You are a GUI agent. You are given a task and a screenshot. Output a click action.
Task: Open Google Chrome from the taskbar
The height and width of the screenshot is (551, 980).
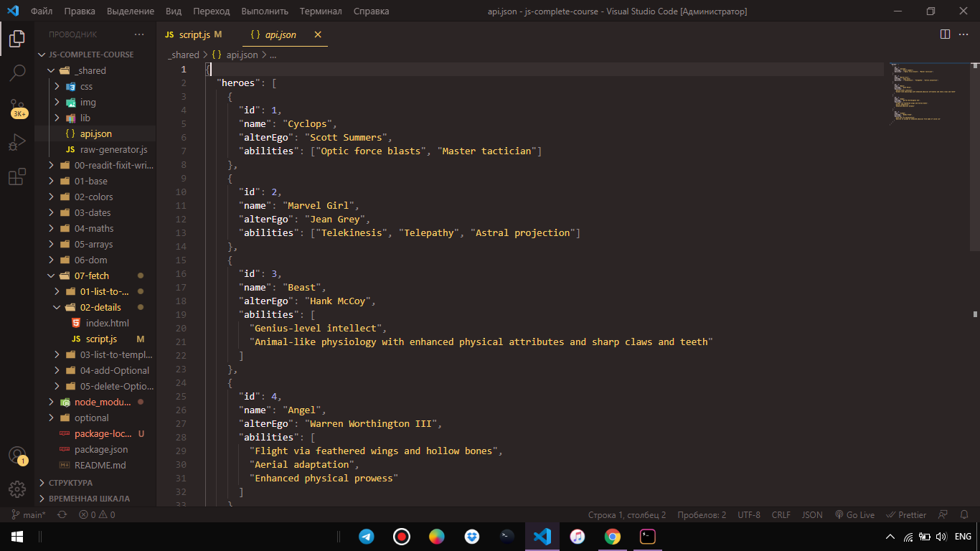612,536
